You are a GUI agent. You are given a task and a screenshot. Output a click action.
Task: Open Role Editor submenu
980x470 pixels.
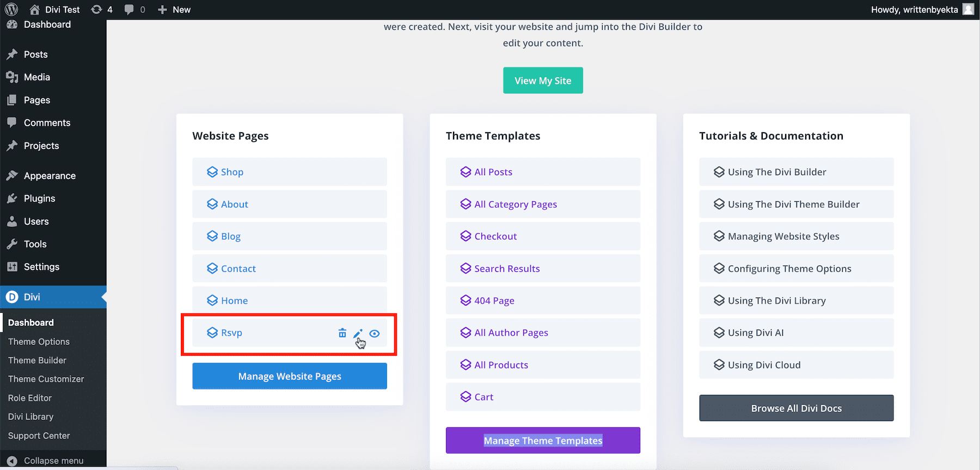29,398
